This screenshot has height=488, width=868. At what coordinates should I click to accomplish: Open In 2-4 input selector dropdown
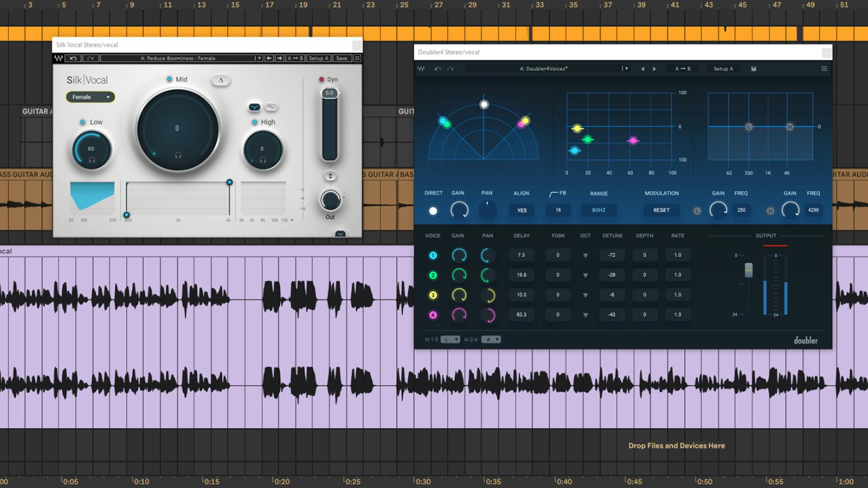491,340
